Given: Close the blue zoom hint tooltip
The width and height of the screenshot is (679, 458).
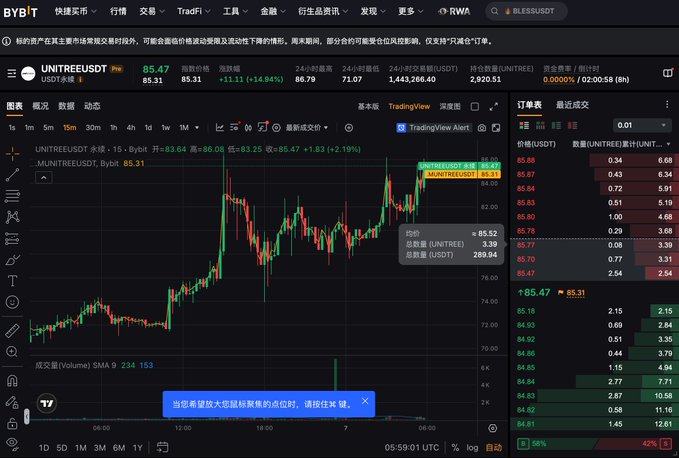Looking at the screenshot, I should [365, 401].
